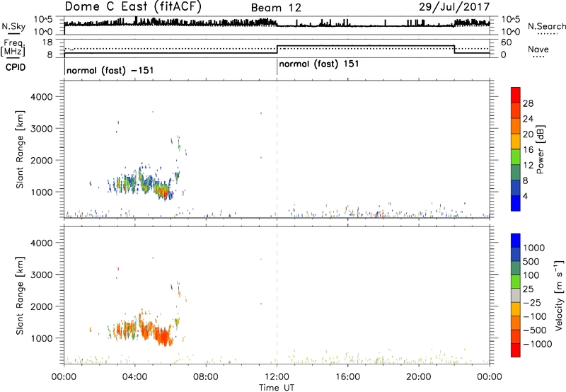Image resolution: width=566 pixels, height=392 pixels.
Task: Click the red bottom of the velocity colorbar
Action: click(516, 350)
